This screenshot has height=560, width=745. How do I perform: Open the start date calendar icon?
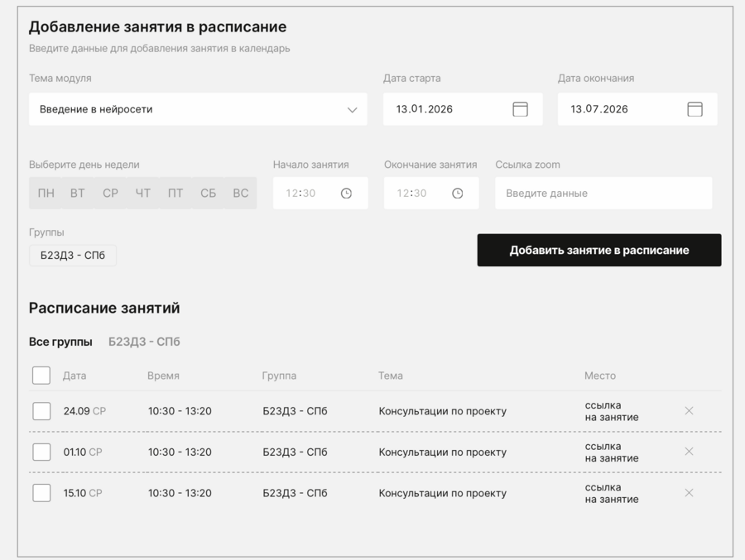(x=521, y=109)
